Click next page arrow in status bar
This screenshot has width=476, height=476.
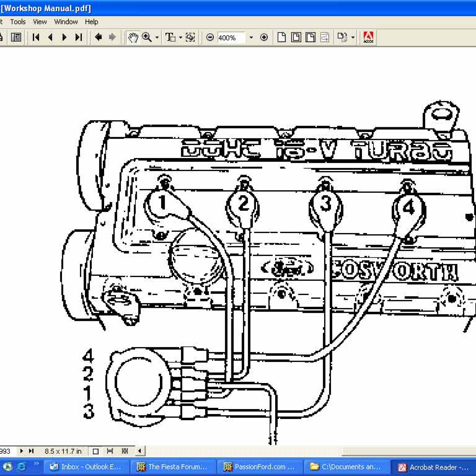point(21,451)
